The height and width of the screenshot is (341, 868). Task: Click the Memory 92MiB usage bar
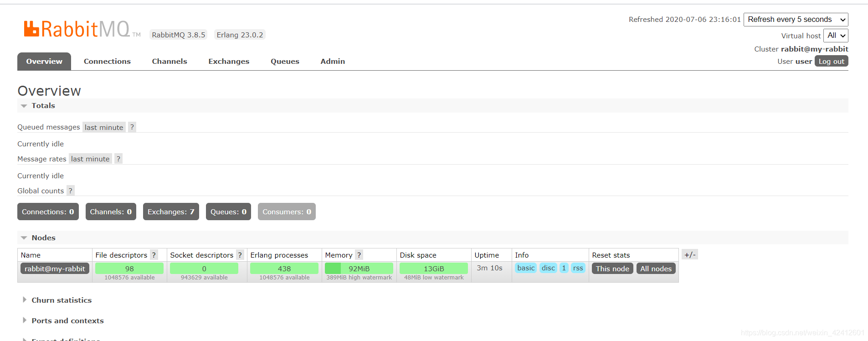coord(359,269)
